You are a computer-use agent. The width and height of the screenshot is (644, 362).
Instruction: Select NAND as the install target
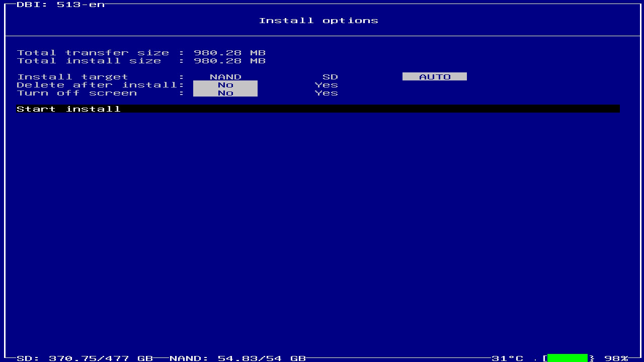(x=225, y=77)
